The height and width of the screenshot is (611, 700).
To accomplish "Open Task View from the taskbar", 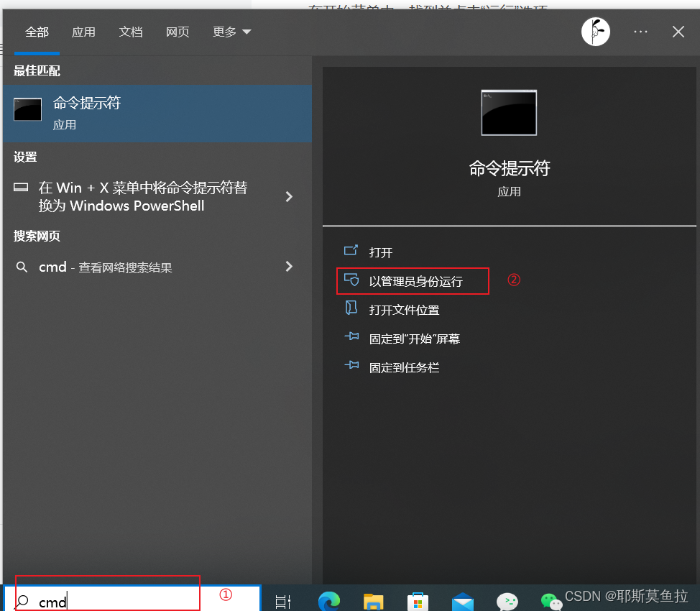I will click(x=283, y=602).
